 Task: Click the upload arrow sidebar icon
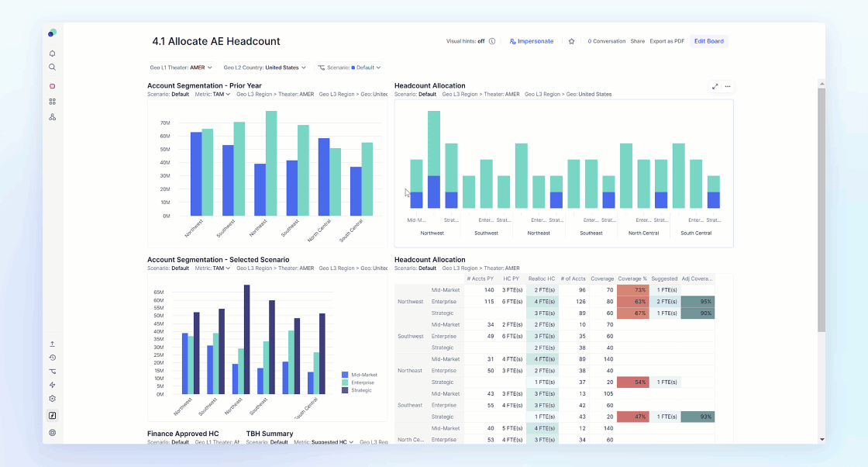(x=52, y=344)
